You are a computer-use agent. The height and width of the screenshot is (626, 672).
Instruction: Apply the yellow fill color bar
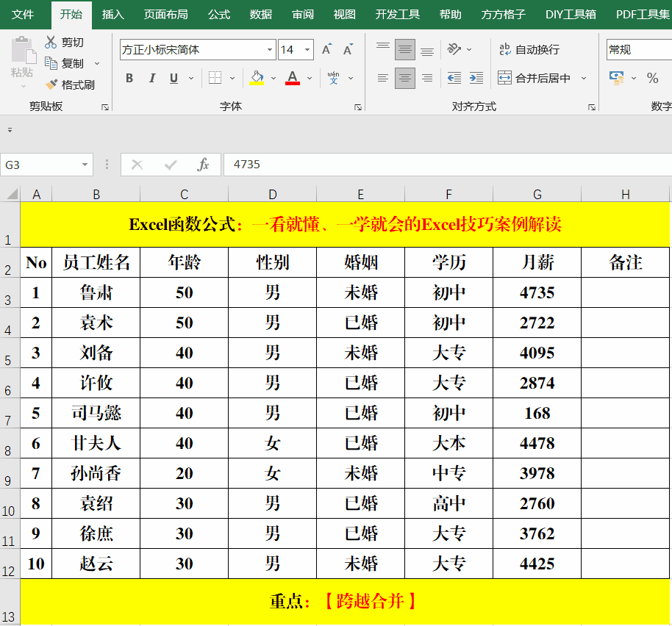(x=257, y=84)
